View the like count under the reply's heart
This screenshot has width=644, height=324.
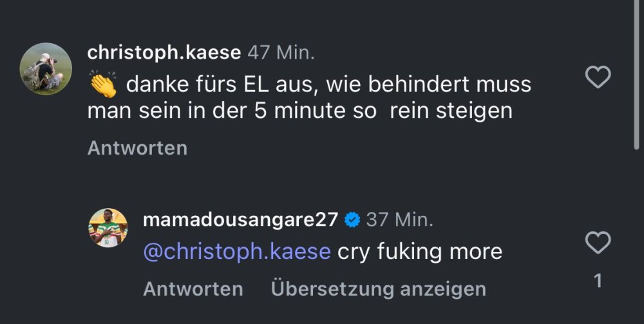[598, 281]
